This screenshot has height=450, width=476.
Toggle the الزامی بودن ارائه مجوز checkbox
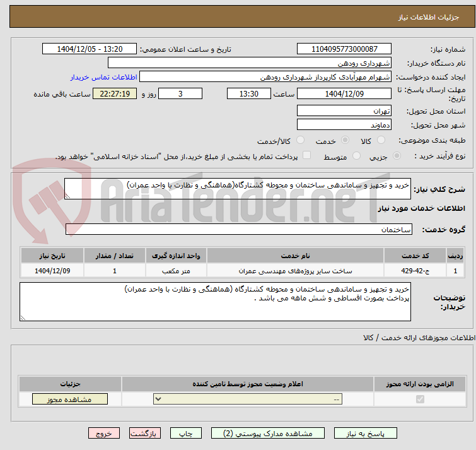tap(420, 399)
